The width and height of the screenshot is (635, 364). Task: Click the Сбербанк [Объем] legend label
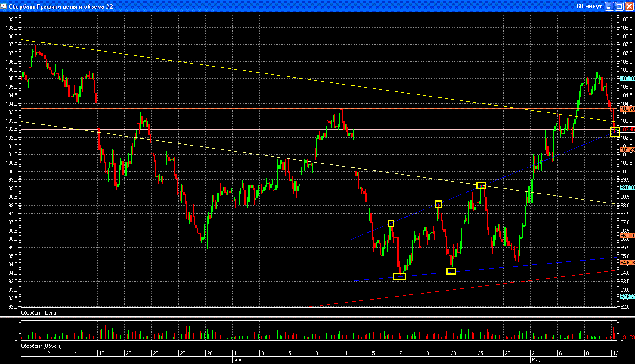tap(41, 346)
